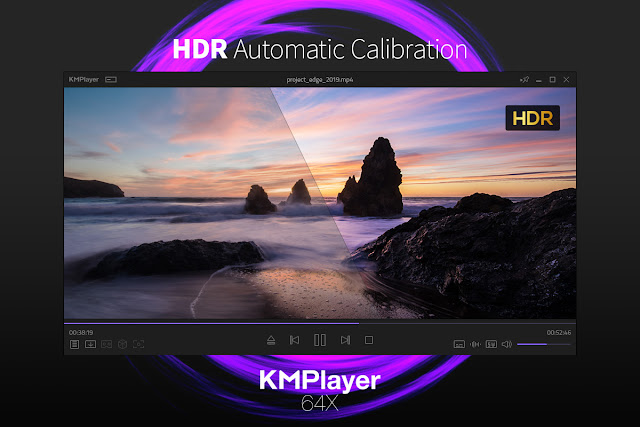Mute audio with speaker icon
The image size is (640, 427).
pyautogui.click(x=507, y=345)
